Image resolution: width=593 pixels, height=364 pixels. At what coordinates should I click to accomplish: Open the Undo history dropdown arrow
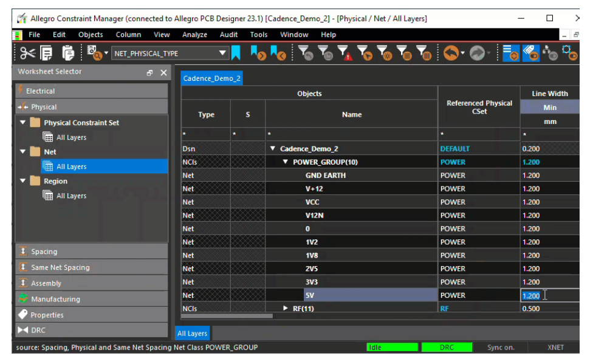(x=462, y=53)
